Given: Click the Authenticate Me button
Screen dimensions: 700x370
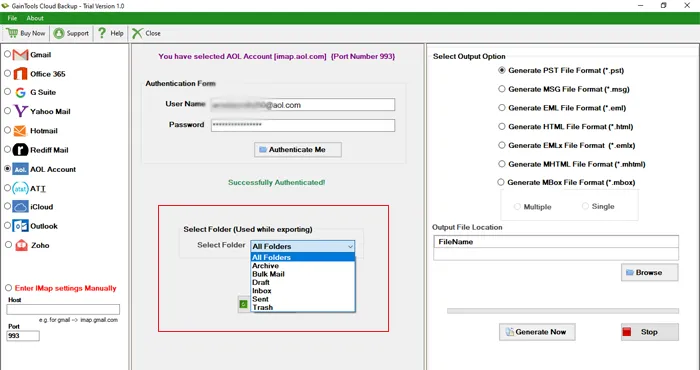Looking at the screenshot, I should pos(298,150).
